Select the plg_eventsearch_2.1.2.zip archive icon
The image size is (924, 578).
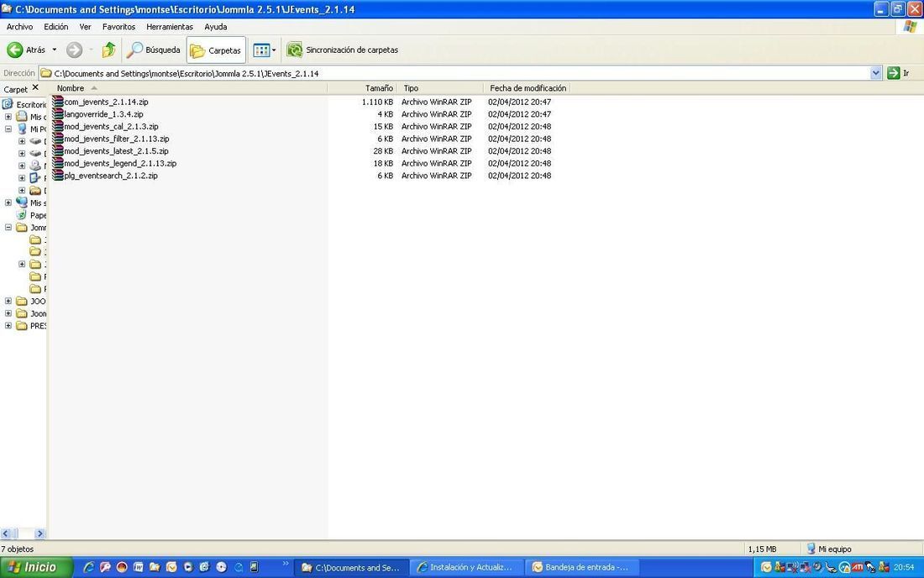tap(58, 176)
